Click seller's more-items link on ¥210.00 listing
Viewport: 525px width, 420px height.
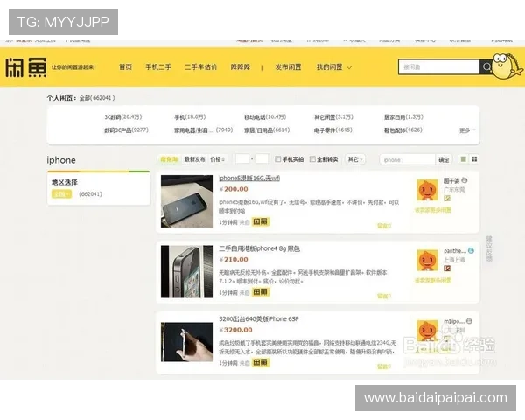[433, 281]
